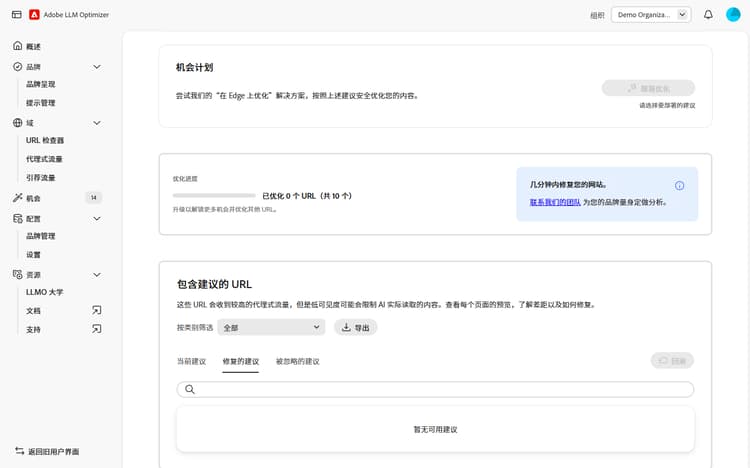The width and height of the screenshot is (750, 468).
Task: Click the download icon on 导出 button
Action: click(346, 327)
